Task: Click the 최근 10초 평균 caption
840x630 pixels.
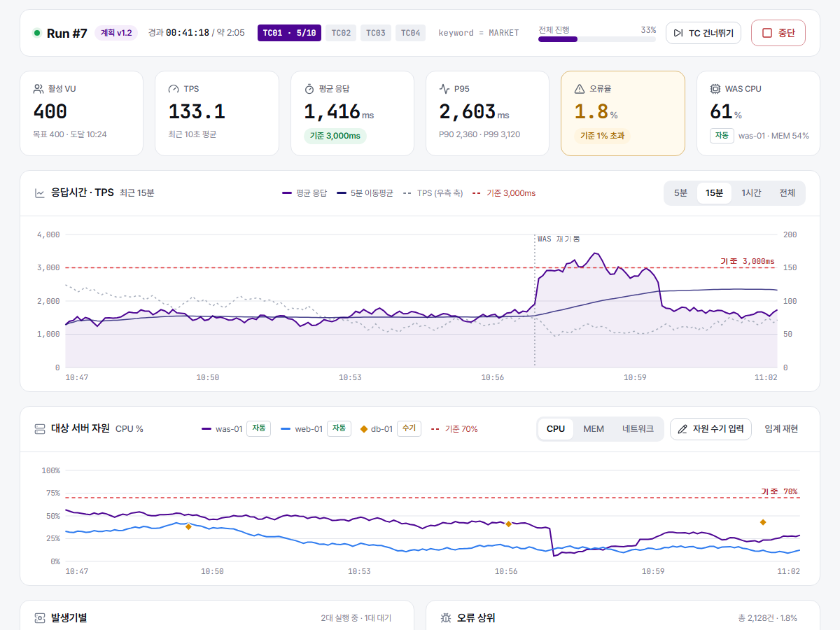Action: (x=192, y=134)
